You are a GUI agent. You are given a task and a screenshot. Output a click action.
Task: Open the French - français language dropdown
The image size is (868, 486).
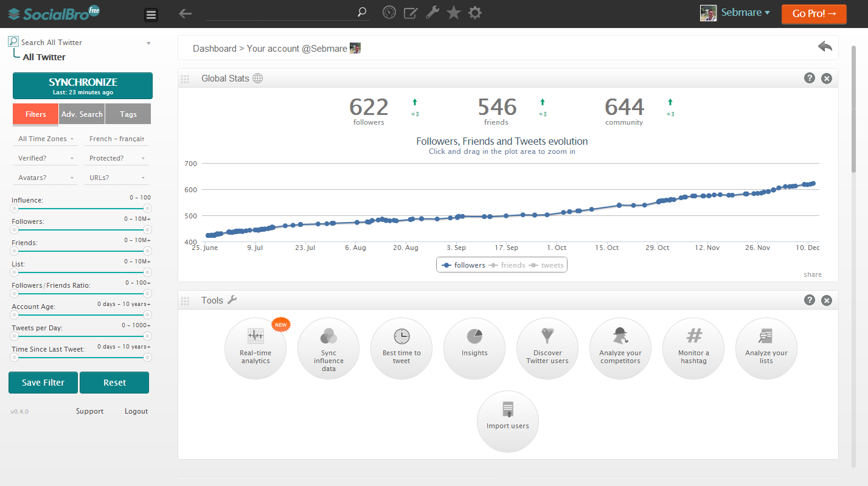tap(117, 139)
